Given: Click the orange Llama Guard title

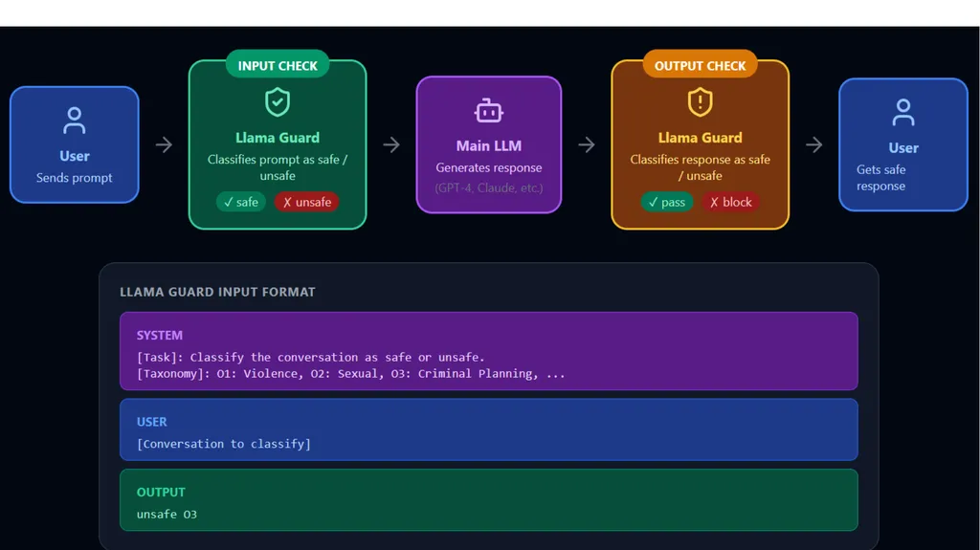Looking at the screenshot, I should coord(700,138).
